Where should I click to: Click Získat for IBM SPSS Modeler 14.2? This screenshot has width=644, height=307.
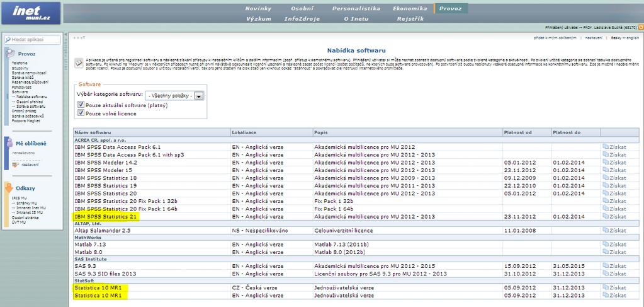click(x=615, y=163)
